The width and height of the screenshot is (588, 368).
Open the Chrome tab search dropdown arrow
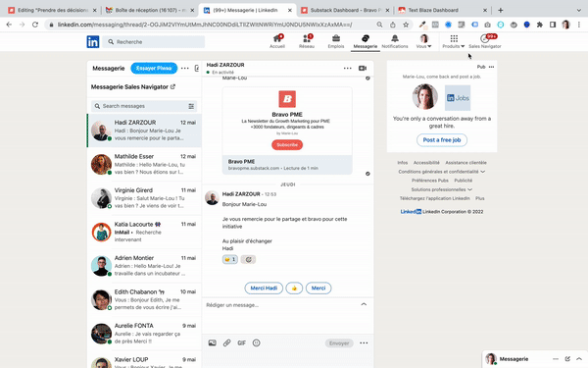tap(579, 10)
